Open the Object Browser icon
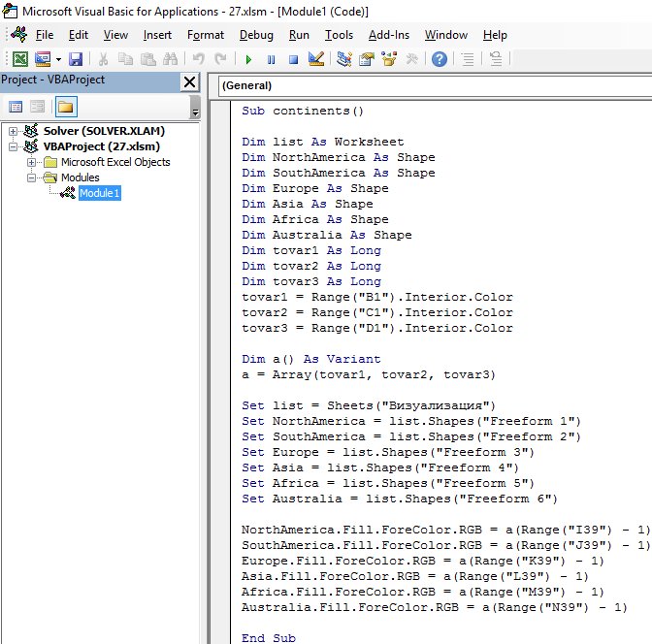 [390, 59]
